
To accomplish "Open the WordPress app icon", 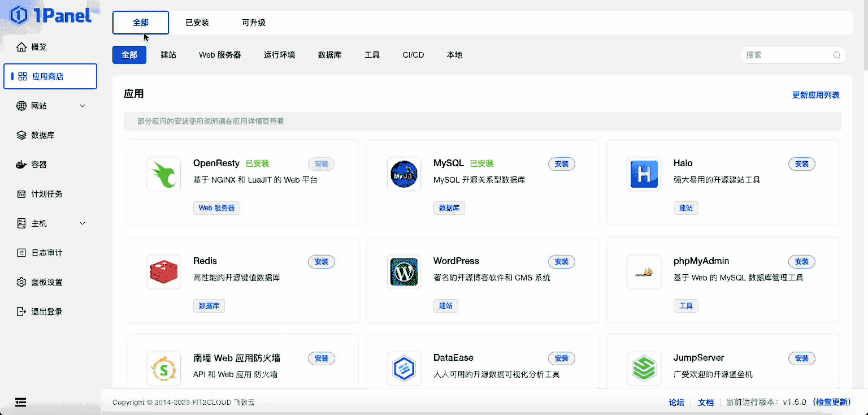I will (403, 272).
